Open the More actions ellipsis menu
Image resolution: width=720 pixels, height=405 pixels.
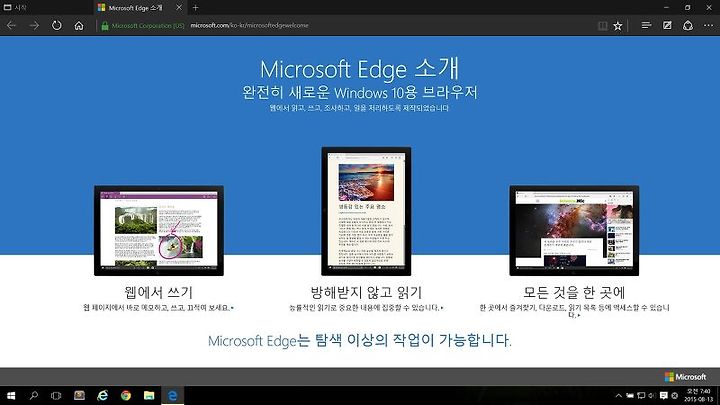[x=709, y=26]
